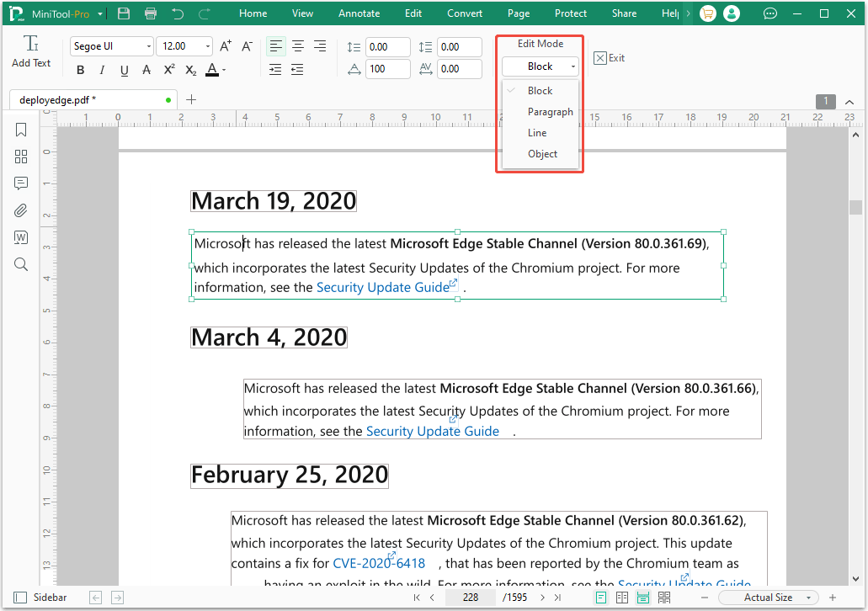Click the line spacing value field

[388, 47]
